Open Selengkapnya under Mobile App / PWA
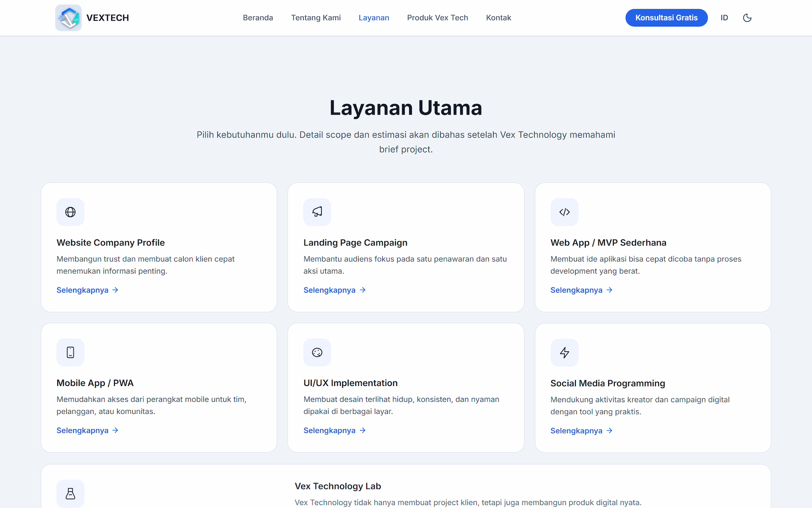Screen dimensions: 812x508 (x=88, y=431)
